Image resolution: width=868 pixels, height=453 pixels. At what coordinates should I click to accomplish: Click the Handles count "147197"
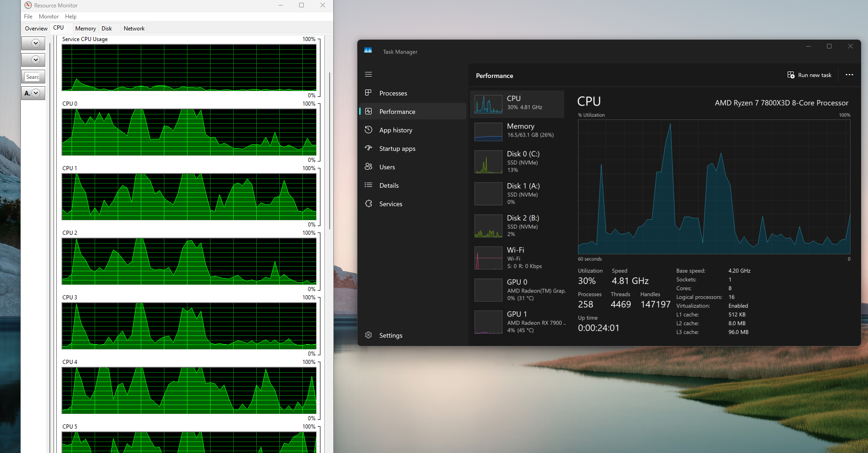coord(655,304)
